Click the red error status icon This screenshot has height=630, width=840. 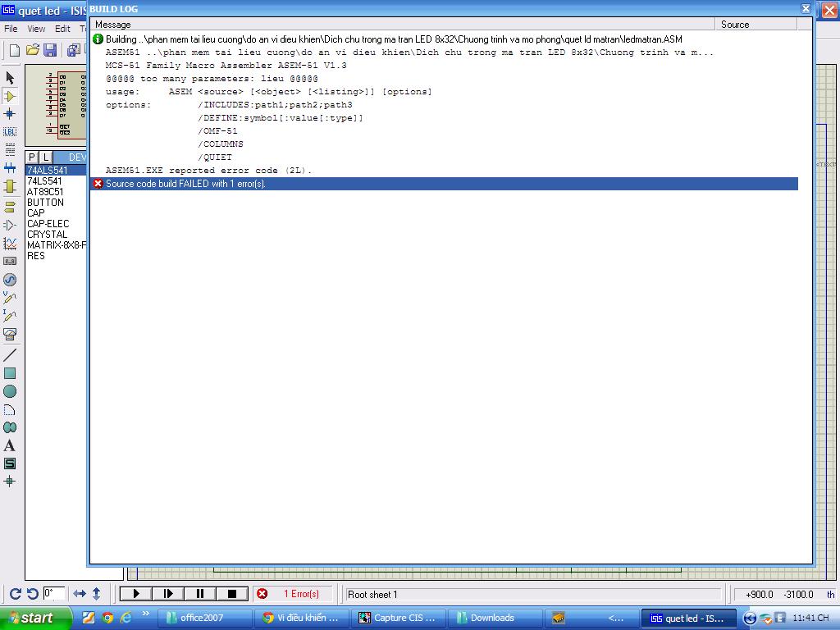[x=262, y=594]
